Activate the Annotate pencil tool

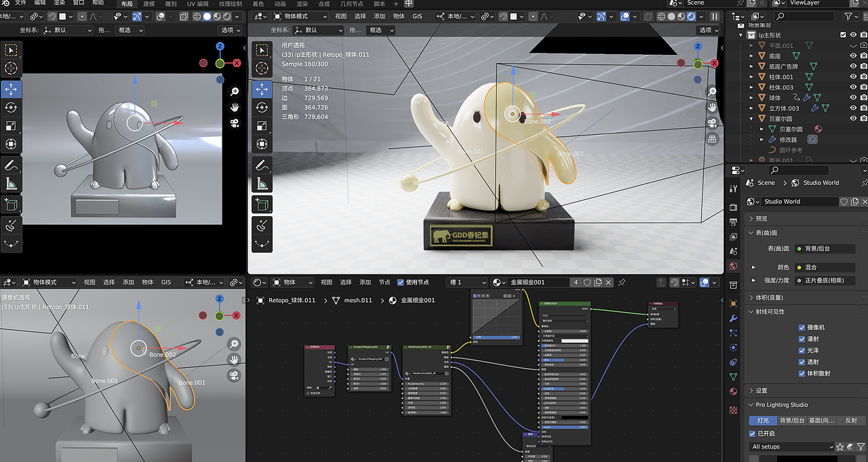click(262, 165)
